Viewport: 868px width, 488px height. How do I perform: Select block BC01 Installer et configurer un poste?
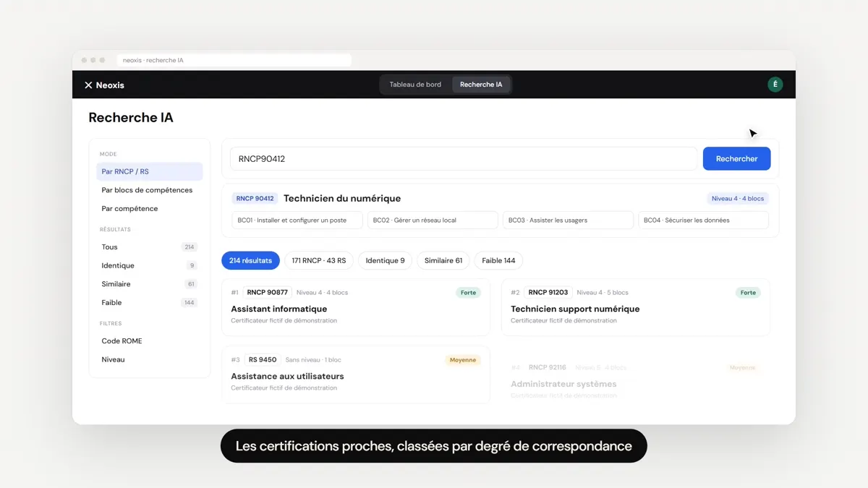pyautogui.click(x=297, y=220)
